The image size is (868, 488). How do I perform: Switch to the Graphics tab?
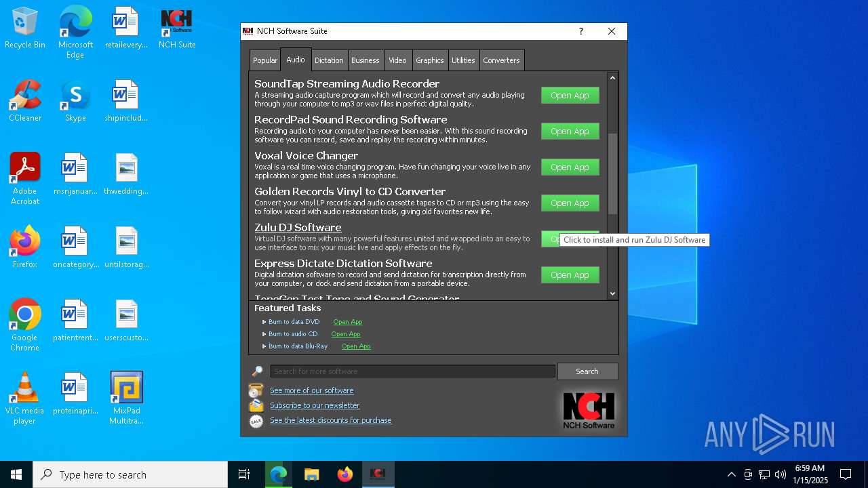[430, 60]
